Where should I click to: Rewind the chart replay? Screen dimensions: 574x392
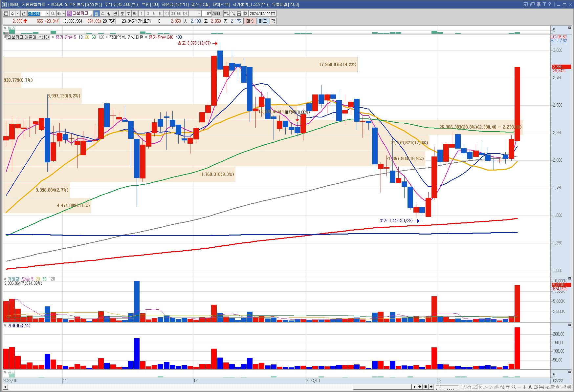[420, 387]
